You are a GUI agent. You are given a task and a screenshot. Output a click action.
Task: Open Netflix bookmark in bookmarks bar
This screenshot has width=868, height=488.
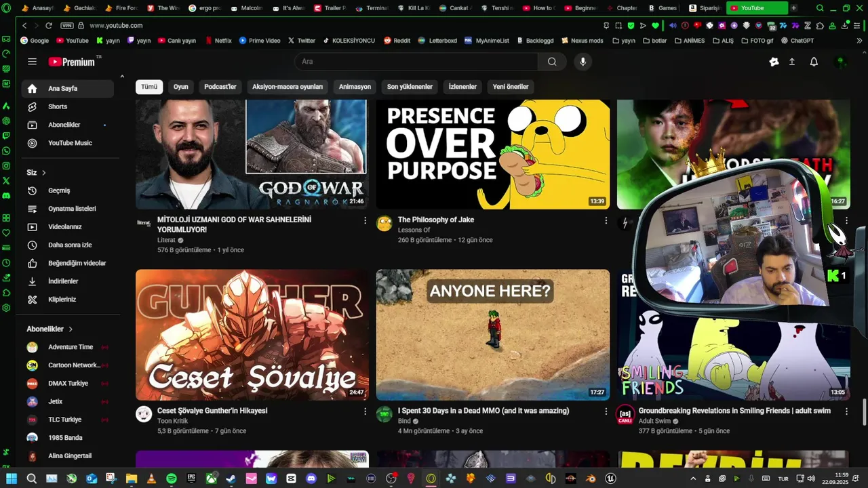(218, 41)
